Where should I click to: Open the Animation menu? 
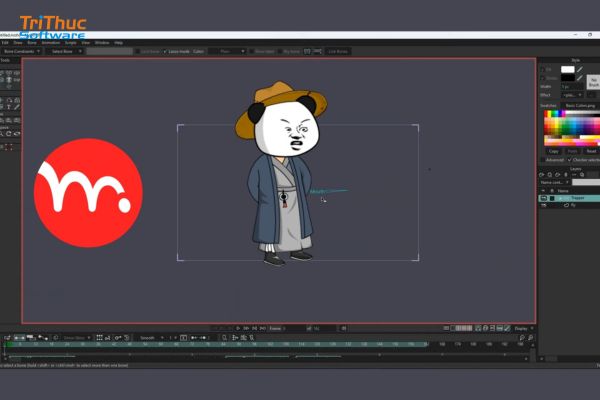(50, 43)
